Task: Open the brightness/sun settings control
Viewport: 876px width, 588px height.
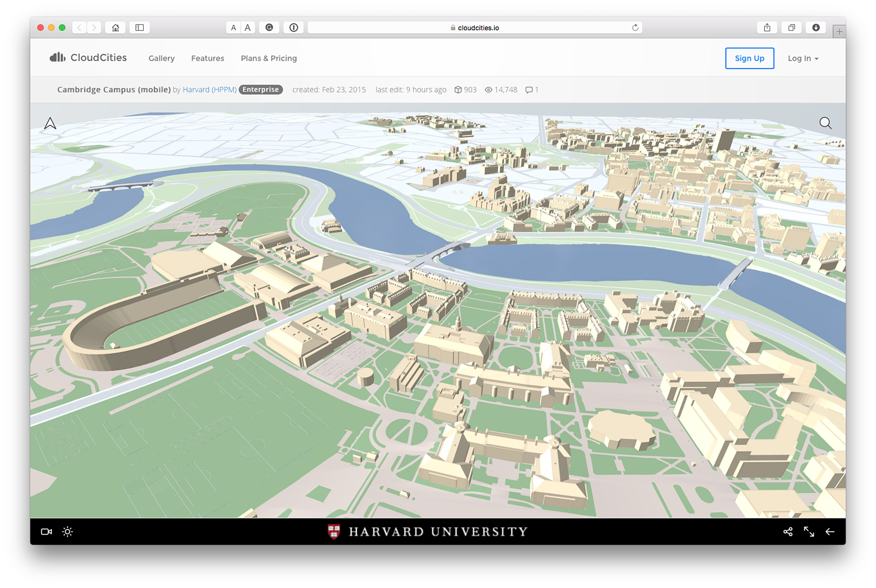Action: [x=68, y=532]
